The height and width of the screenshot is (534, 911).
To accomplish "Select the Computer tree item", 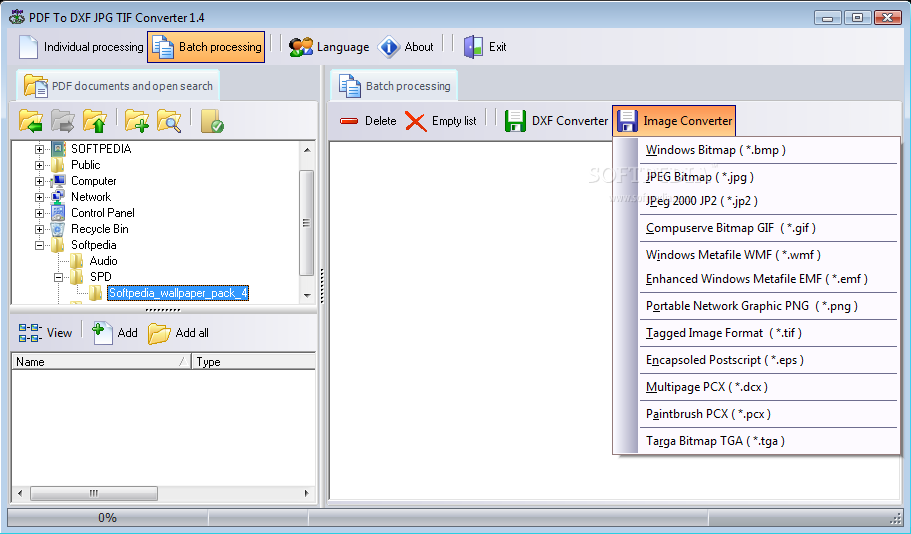I will coord(94,181).
